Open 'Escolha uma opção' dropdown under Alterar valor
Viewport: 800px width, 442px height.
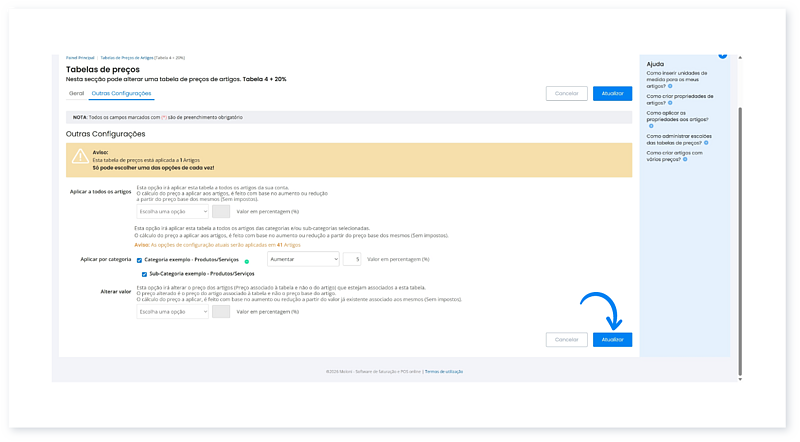click(x=172, y=311)
